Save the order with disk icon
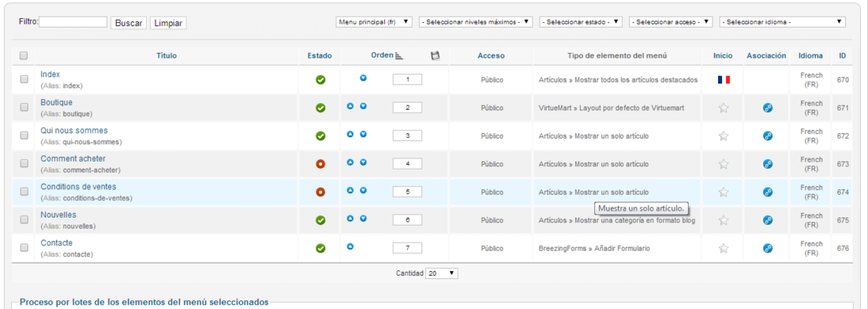This screenshot has width=868, height=309. coord(435,55)
